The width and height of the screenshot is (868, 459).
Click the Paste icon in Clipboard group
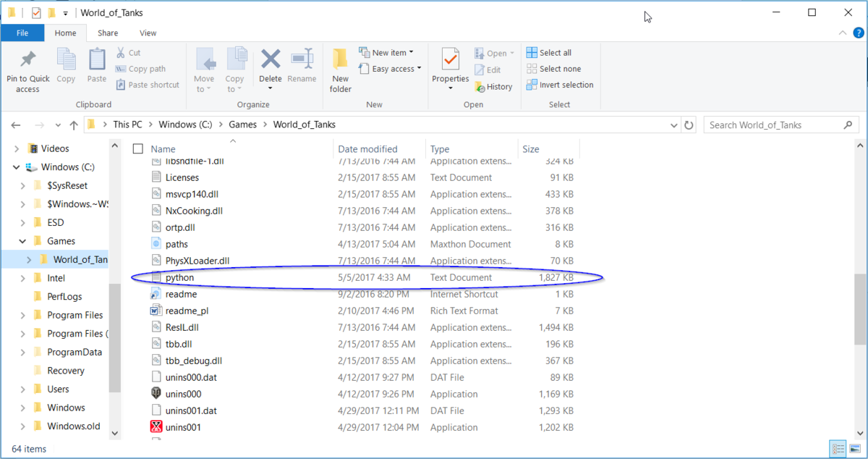[97, 60]
